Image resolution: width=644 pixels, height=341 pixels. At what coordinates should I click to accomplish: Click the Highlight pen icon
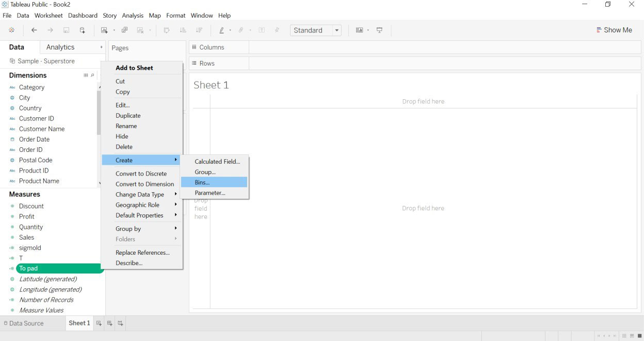221,30
